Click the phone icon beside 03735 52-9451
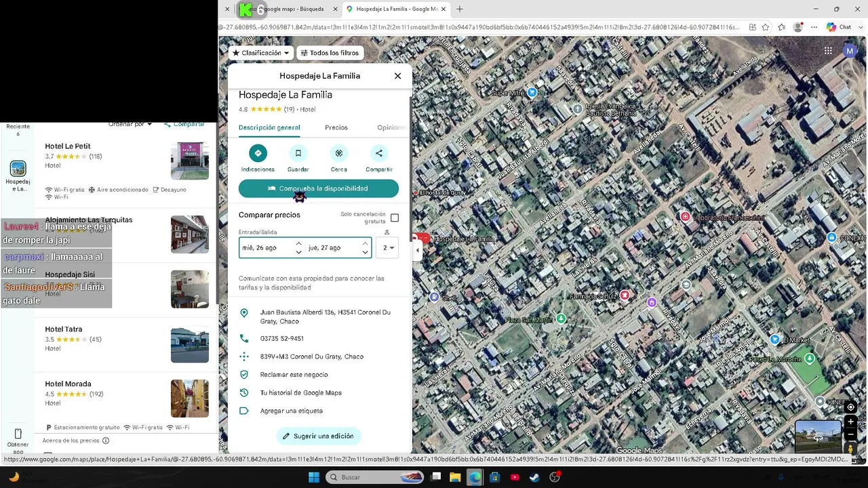The height and width of the screenshot is (488, 868). coord(244,338)
